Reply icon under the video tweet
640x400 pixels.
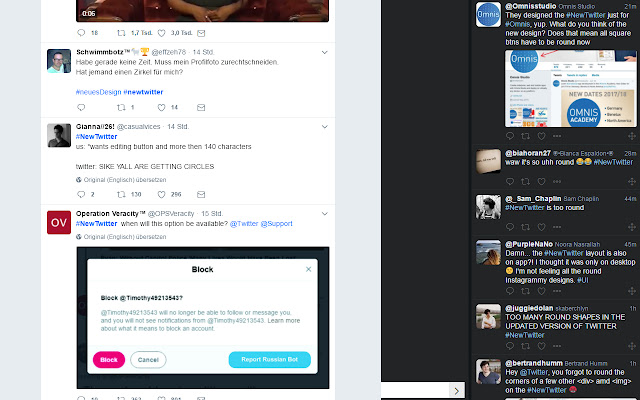[x=81, y=33]
